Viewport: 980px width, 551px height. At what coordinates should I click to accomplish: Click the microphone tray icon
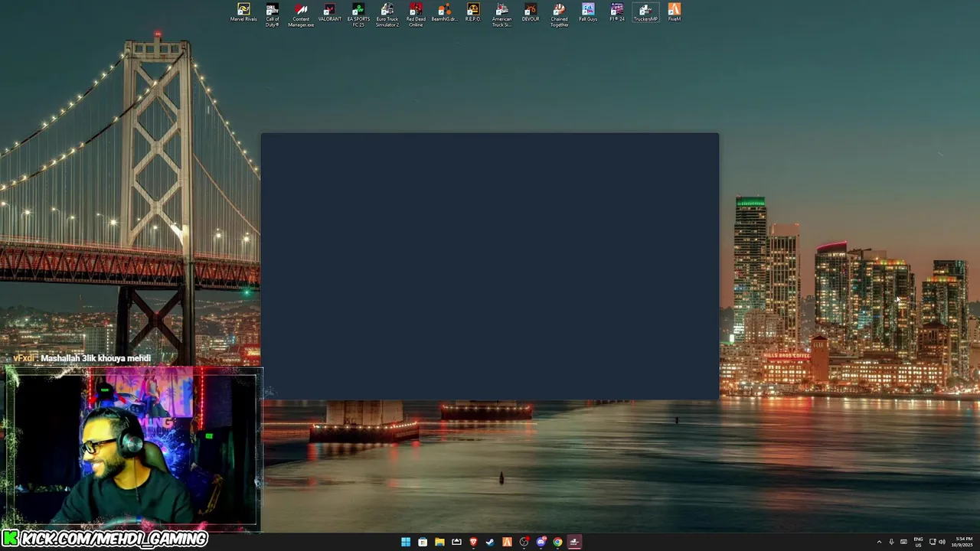(x=891, y=542)
